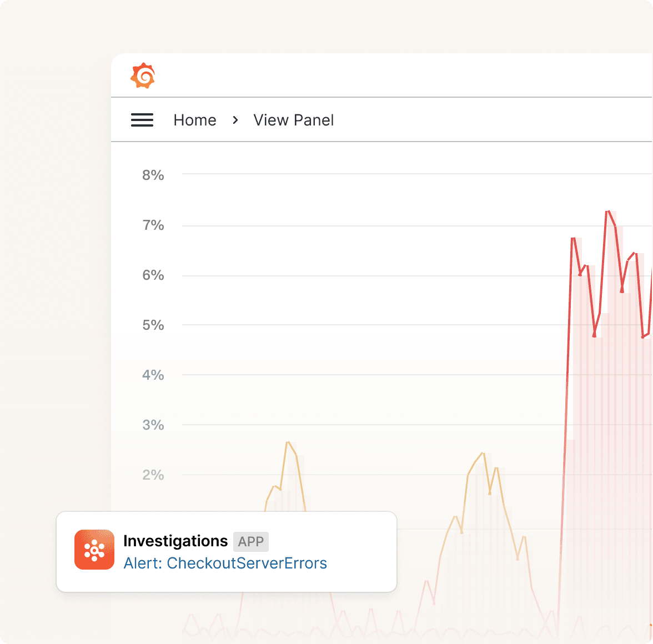Select the View Panel breadcrumb

tap(294, 120)
